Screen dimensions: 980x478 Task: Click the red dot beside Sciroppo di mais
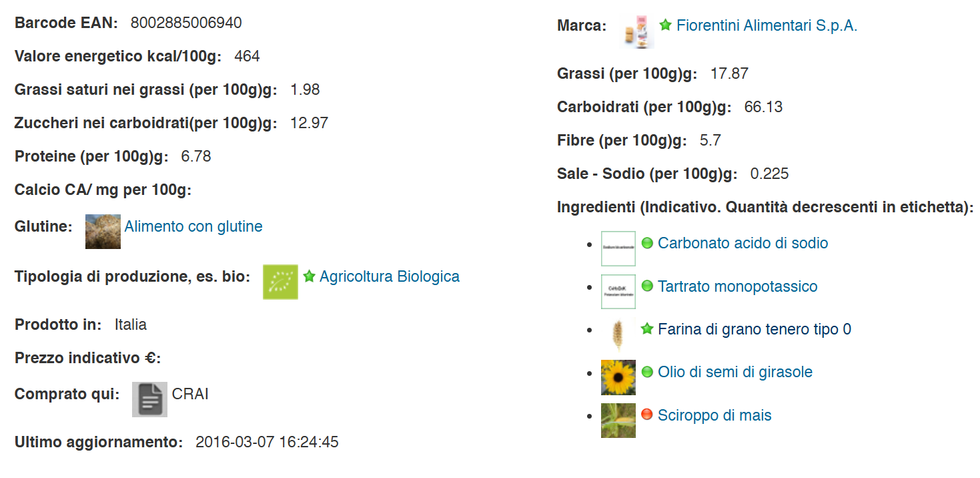point(646,415)
